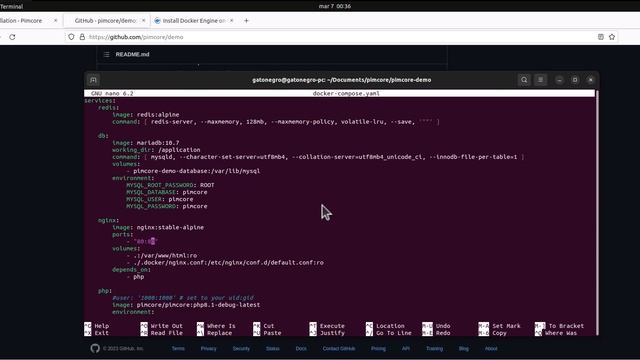Click the nano Execute shortcut label
Image resolution: width=640 pixels, height=360 pixels.
[x=332, y=326]
